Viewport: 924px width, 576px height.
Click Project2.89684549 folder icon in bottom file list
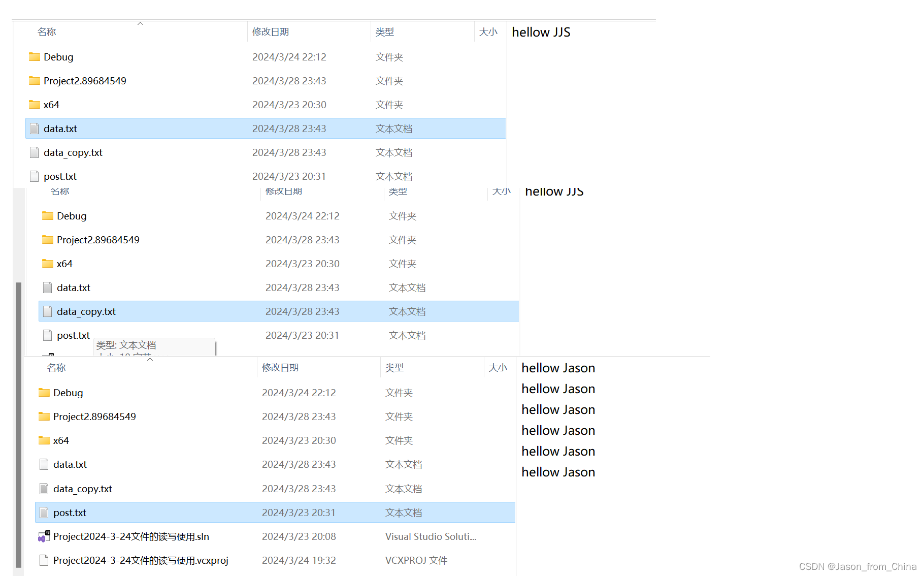[44, 416]
